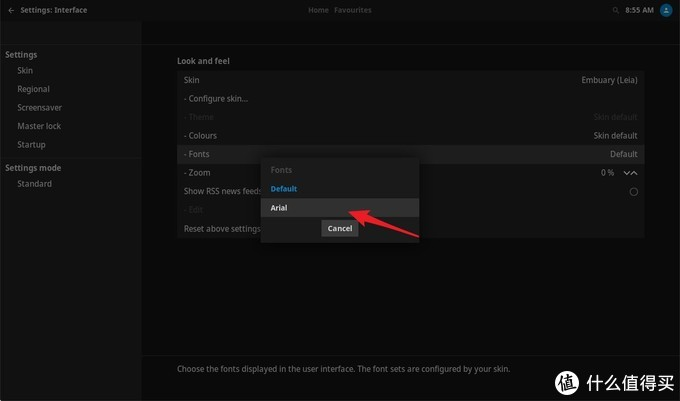Change settings mode from Standard
680x401 pixels.
35,184
